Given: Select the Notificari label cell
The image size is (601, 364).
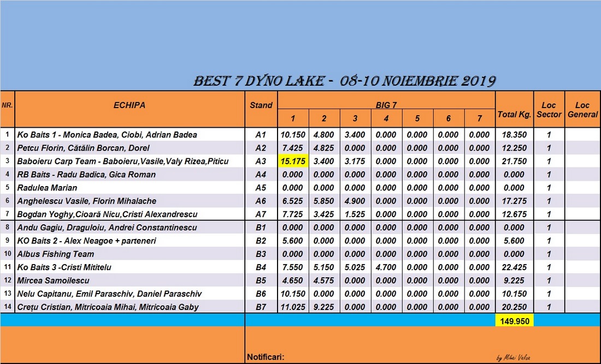Looking at the screenshot, I should click(266, 357).
